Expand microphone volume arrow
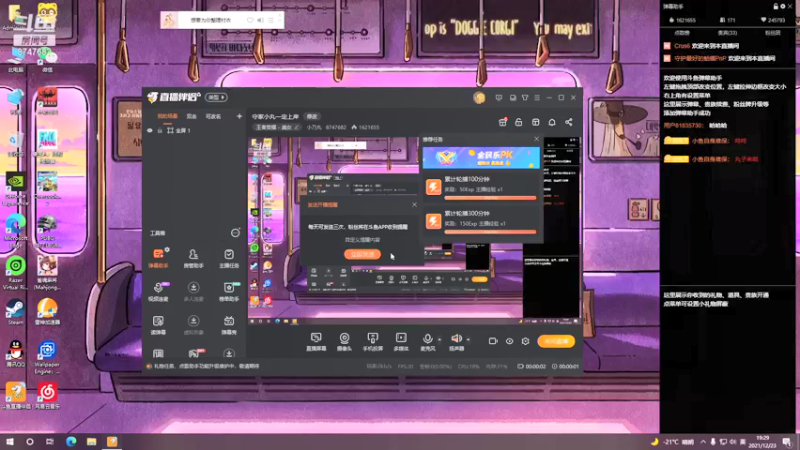The width and height of the screenshot is (800, 450). 440,339
